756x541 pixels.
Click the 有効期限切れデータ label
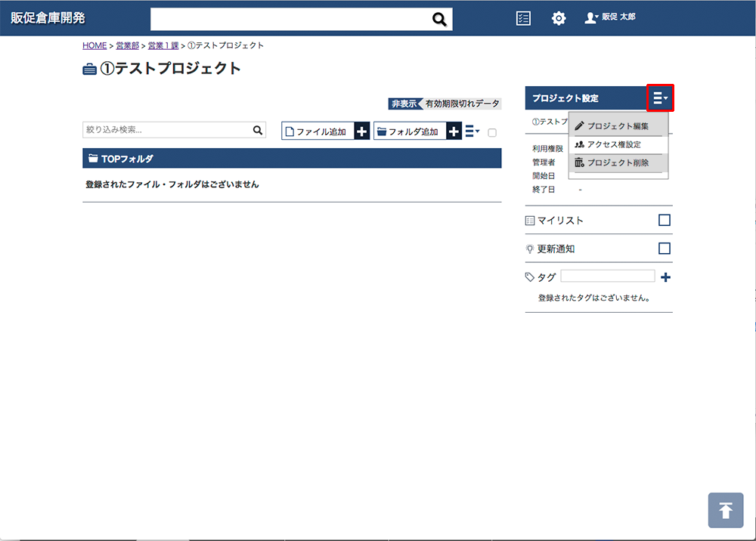(x=463, y=104)
